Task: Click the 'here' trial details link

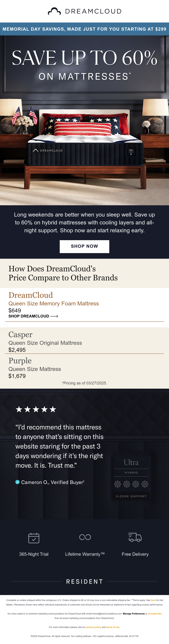Action: pyautogui.click(x=153, y=600)
